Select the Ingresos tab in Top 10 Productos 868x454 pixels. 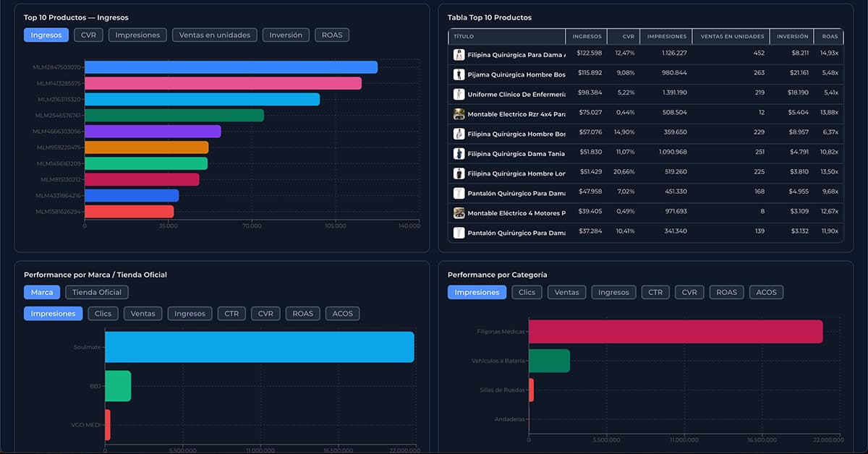pyautogui.click(x=46, y=35)
